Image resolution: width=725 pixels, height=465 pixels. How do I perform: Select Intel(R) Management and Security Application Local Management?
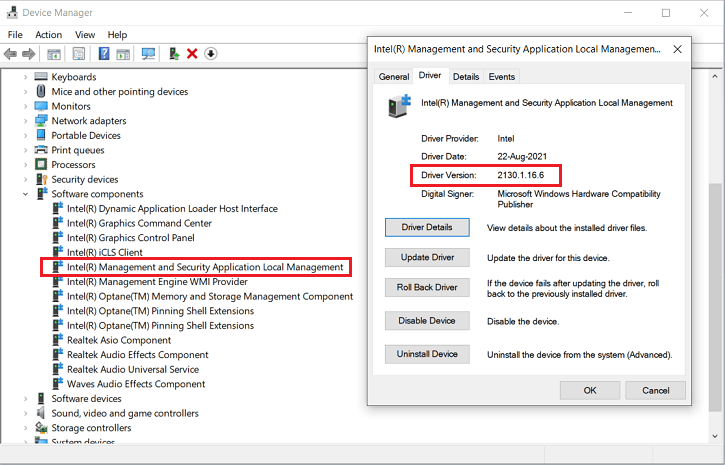click(x=205, y=267)
